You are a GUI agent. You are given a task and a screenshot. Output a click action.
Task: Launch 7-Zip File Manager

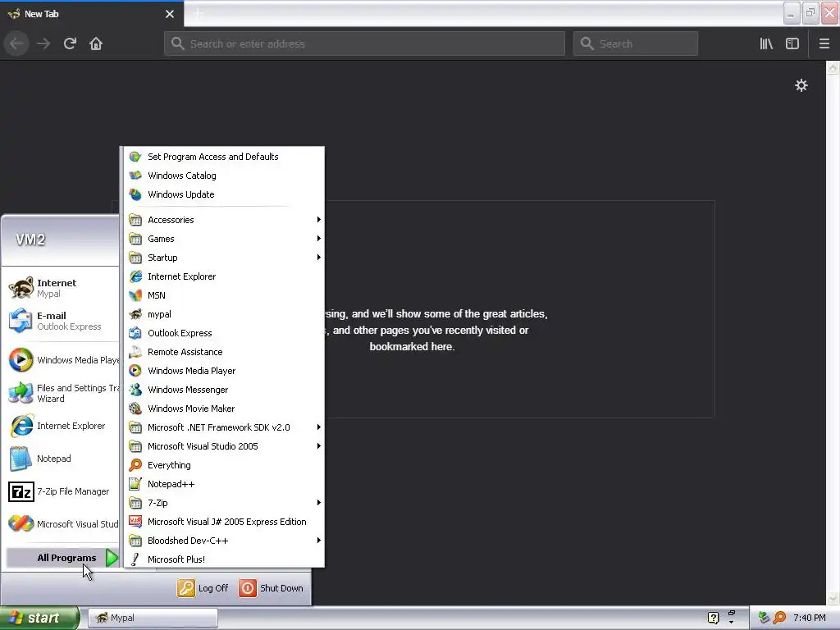tap(62, 491)
